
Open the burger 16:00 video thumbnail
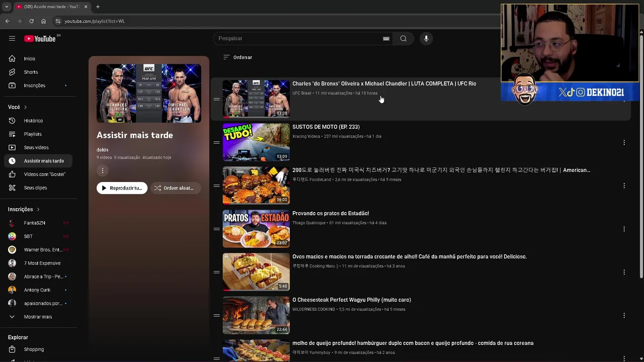(256, 186)
